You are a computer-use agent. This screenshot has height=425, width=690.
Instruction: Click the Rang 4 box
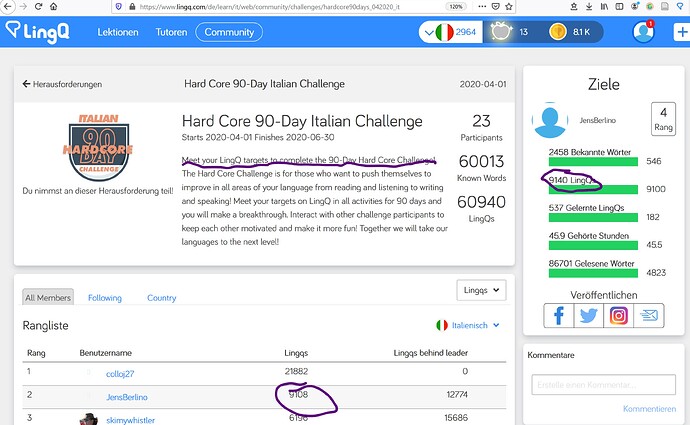[663, 119]
